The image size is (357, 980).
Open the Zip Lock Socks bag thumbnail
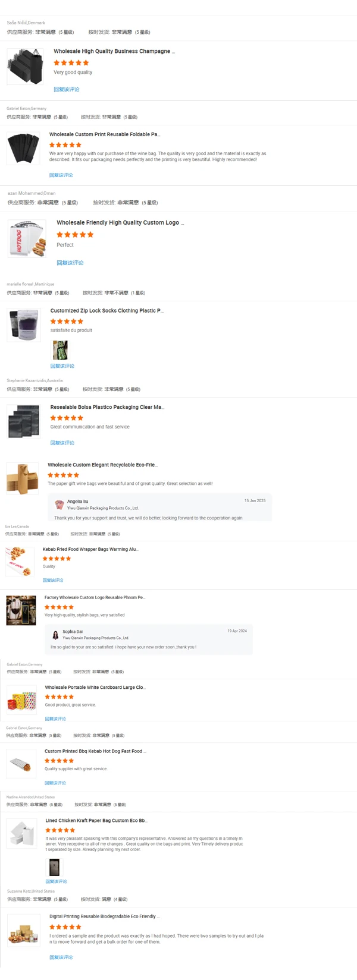(x=24, y=325)
